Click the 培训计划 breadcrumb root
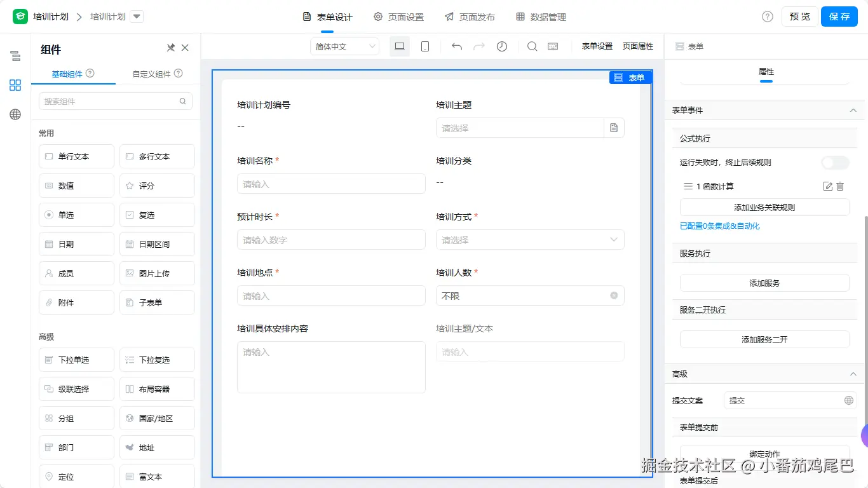 pos(51,17)
